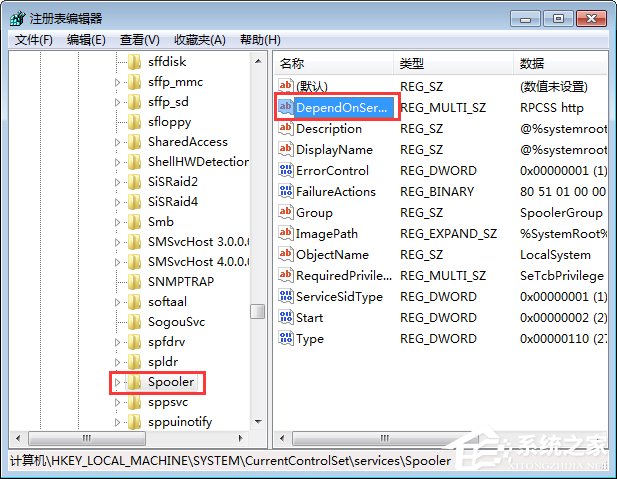This screenshot has height=479, width=617.
Task: Click the folder icon of sffdisk
Action: click(134, 62)
